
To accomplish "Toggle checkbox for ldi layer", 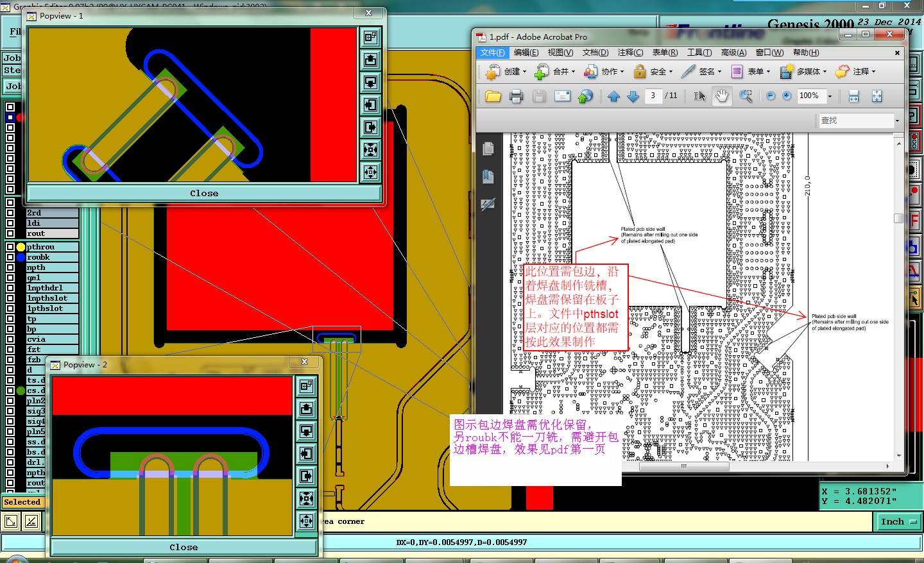I will (x=10, y=223).
